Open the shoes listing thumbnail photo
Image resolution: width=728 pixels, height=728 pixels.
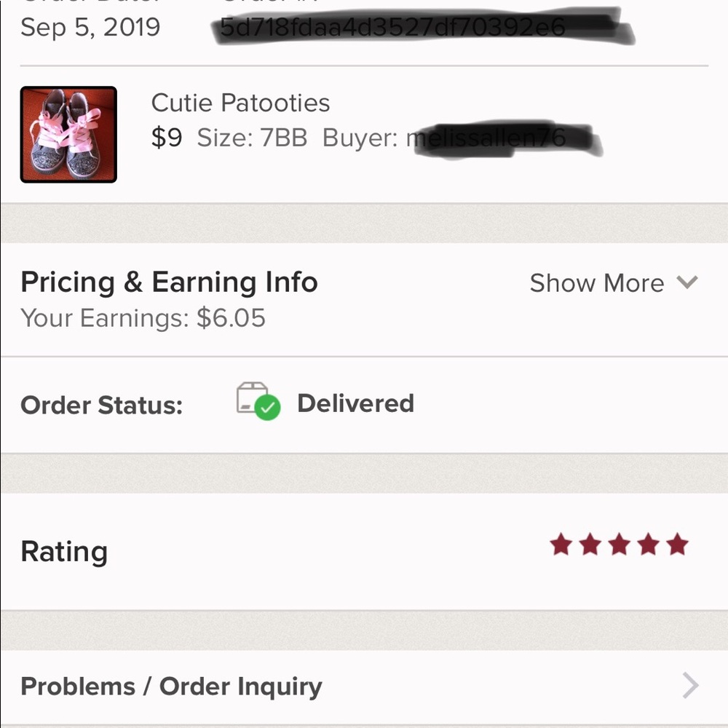coord(68,132)
